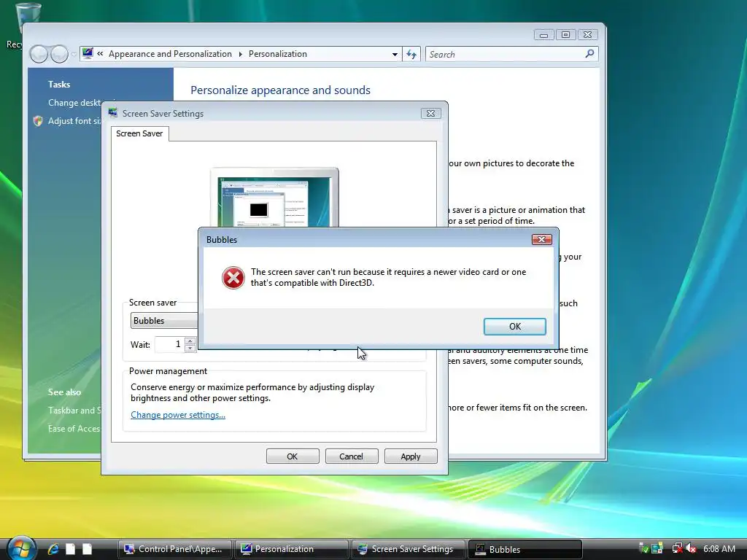Switch to Bubbles taskbar button
This screenshot has height=560, width=747.
tap(525, 549)
